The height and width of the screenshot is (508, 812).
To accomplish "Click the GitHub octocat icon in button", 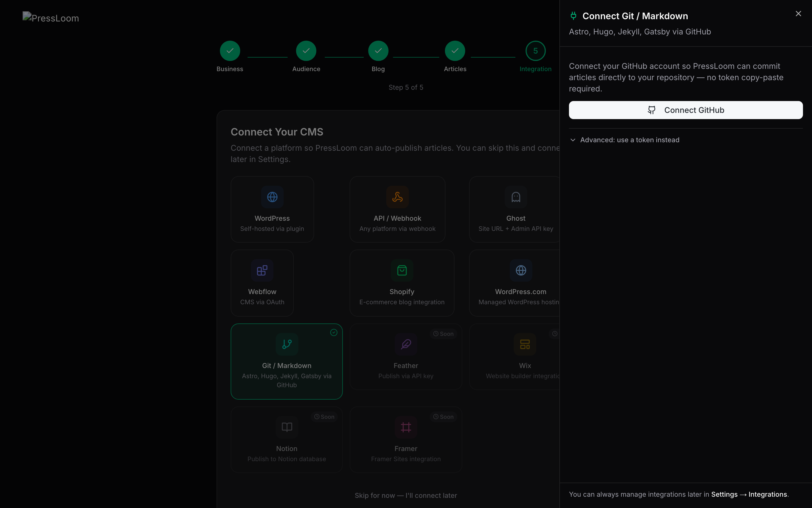I will [x=651, y=110].
